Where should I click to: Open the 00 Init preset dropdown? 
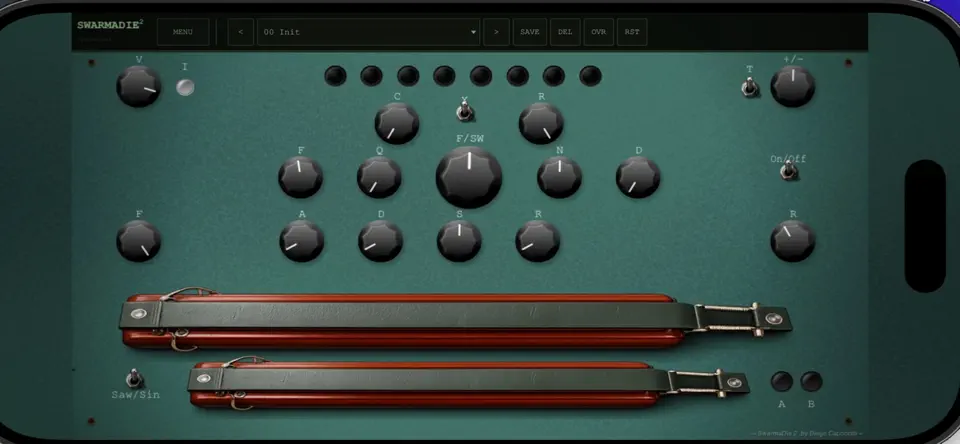click(x=369, y=32)
